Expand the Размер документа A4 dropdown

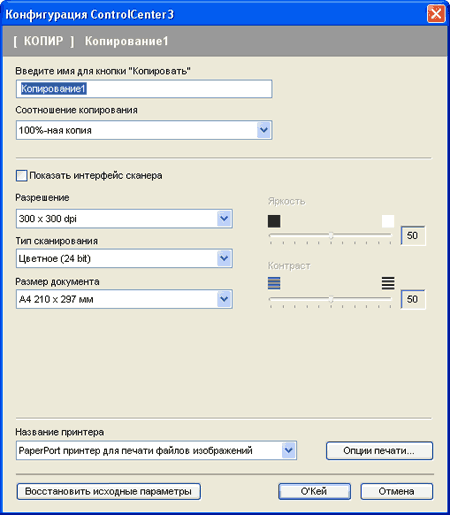tap(224, 299)
